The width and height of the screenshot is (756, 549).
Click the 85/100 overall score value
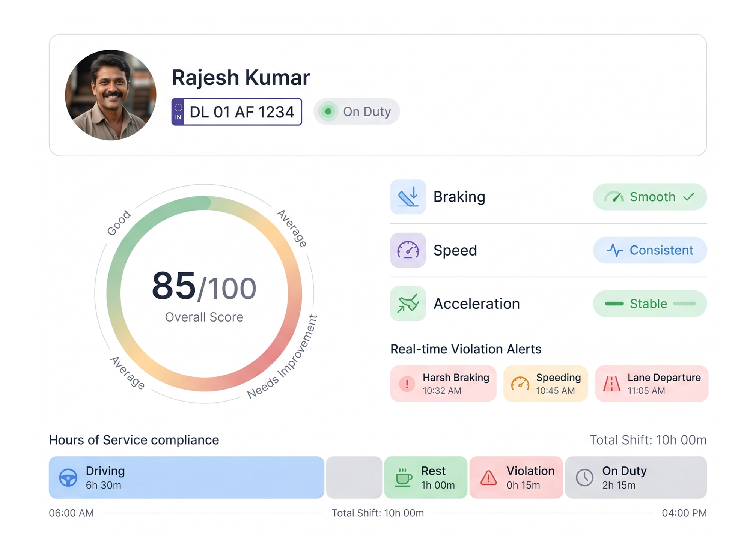click(204, 286)
